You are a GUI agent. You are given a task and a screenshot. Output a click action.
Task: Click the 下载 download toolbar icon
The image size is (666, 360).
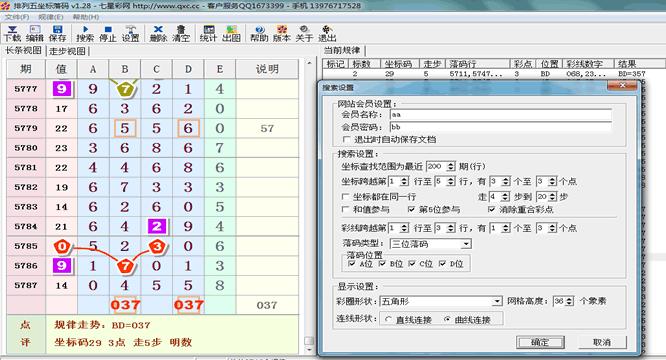[12, 34]
